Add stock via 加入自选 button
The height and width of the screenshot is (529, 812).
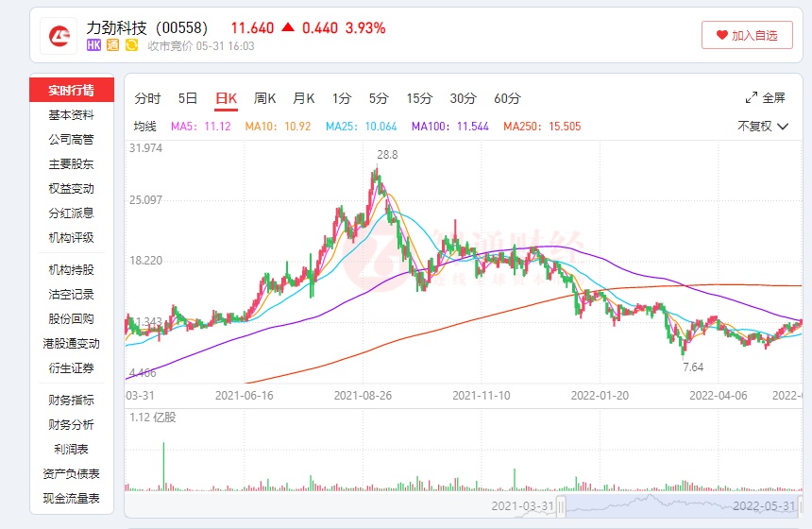point(747,35)
